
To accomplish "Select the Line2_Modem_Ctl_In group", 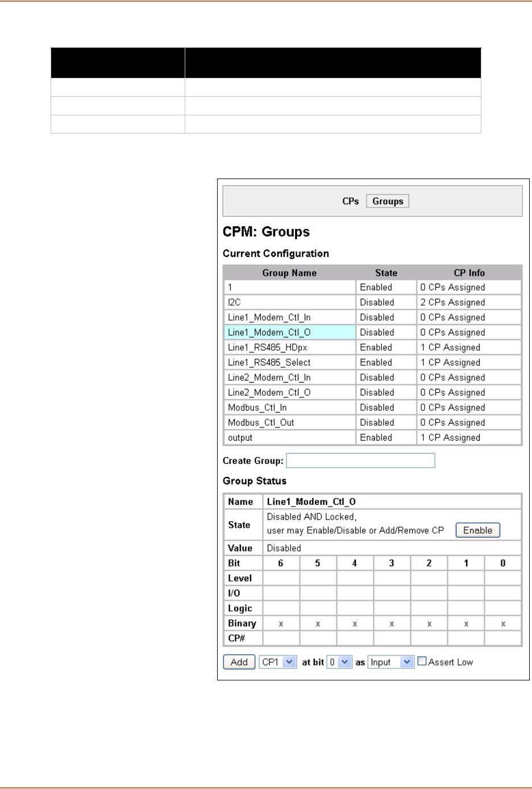I will [x=269, y=377].
